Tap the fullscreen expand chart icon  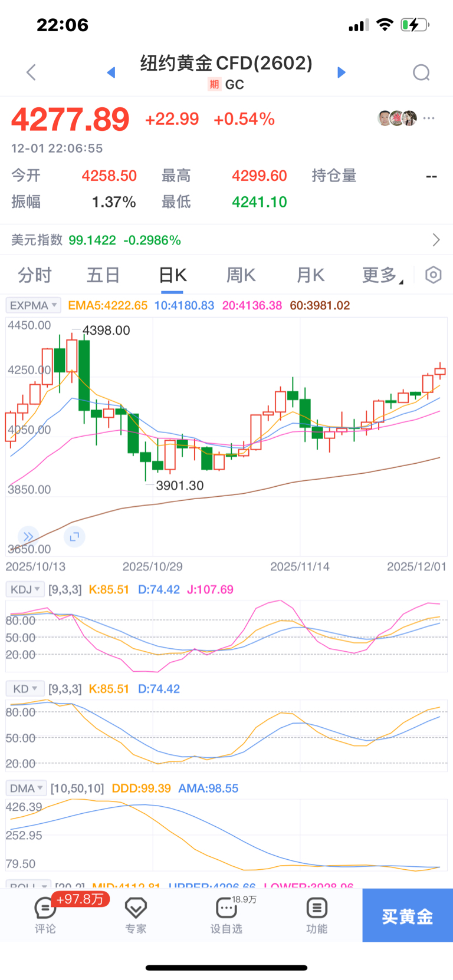click(x=74, y=537)
